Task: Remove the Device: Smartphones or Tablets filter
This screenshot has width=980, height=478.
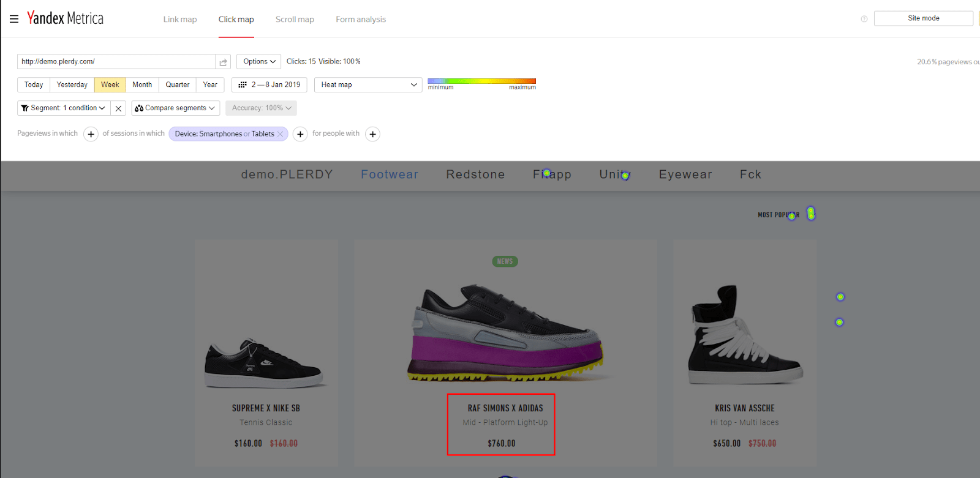Action: click(x=280, y=134)
